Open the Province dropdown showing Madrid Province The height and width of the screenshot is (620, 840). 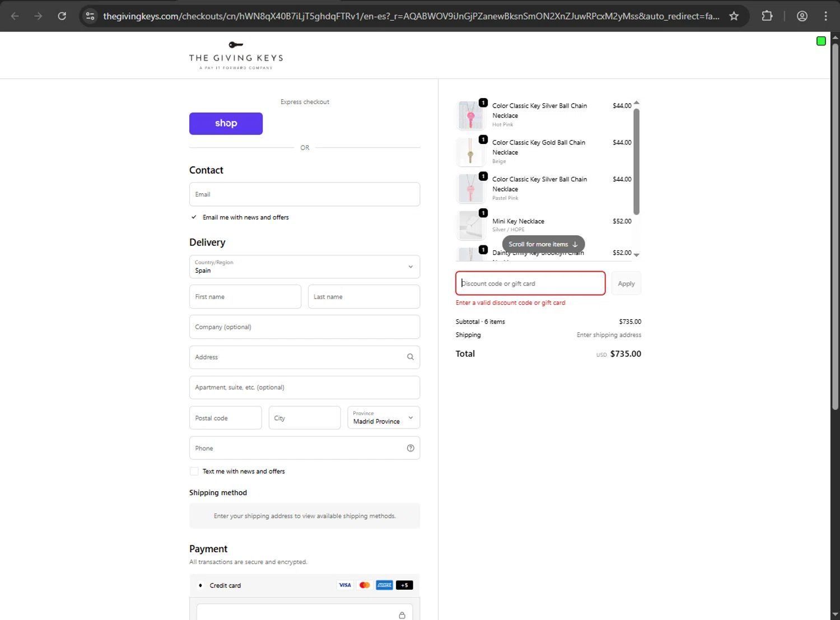[384, 418]
